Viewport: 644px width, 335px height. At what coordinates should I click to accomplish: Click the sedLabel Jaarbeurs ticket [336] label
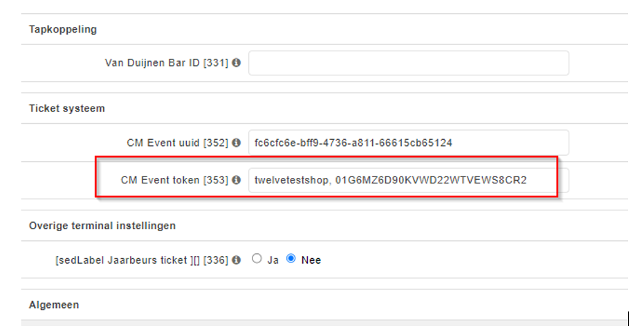pyautogui.click(x=142, y=260)
